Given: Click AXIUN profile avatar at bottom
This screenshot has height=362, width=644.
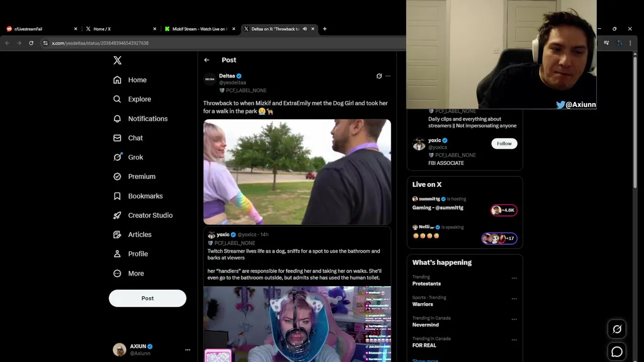Looking at the screenshot, I should point(119,349).
